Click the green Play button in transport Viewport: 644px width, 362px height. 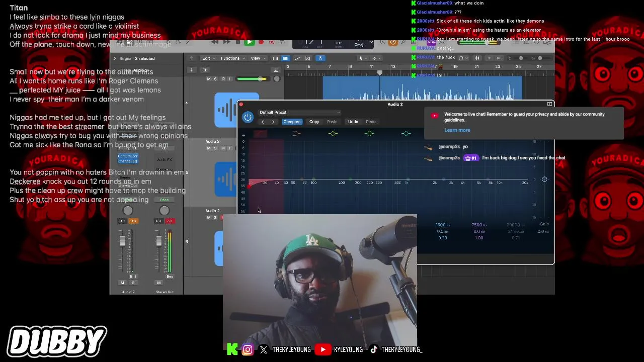tap(249, 42)
